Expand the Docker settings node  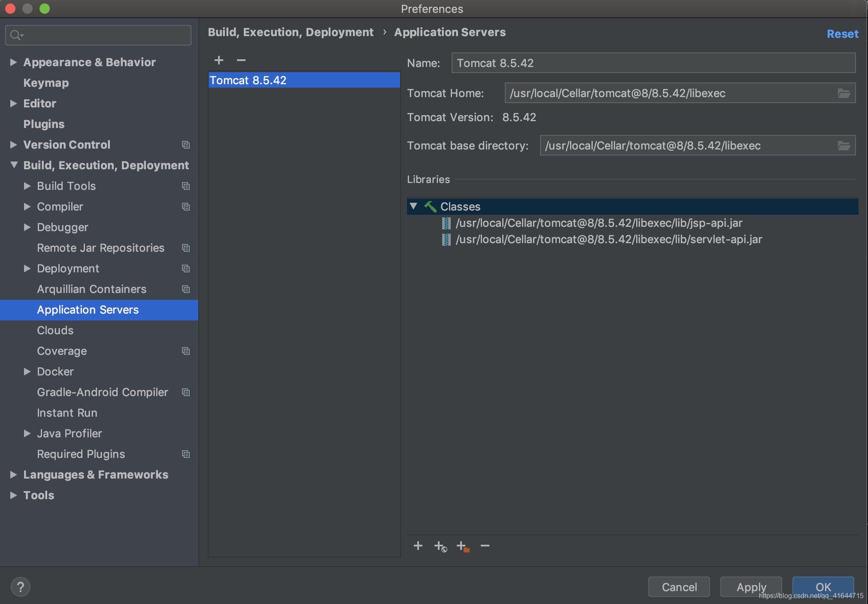coord(27,372)
